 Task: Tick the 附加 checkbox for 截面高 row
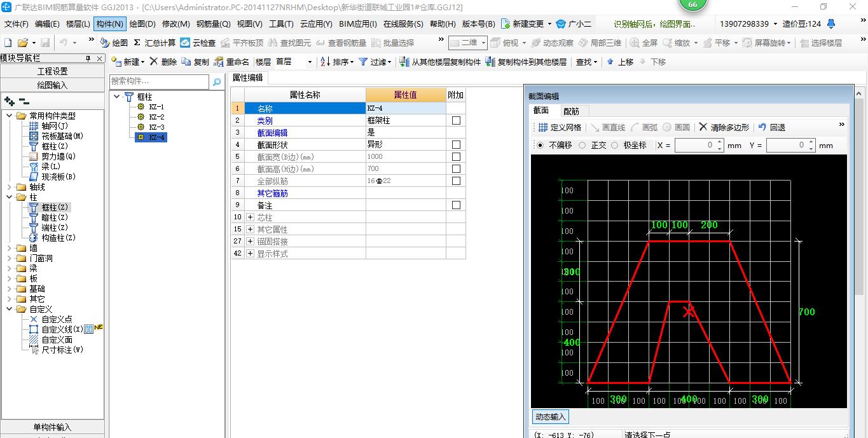click(x=456, y=168)
